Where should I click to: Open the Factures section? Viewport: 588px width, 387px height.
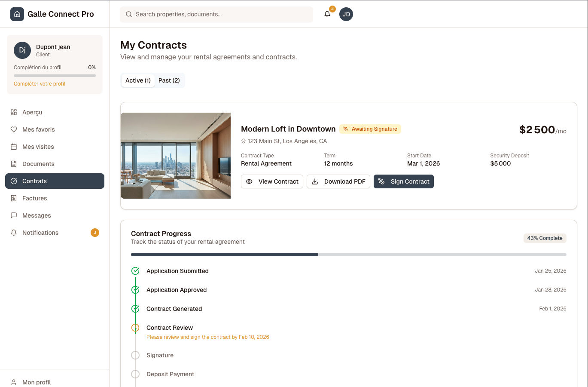click(x=35, y=198)
